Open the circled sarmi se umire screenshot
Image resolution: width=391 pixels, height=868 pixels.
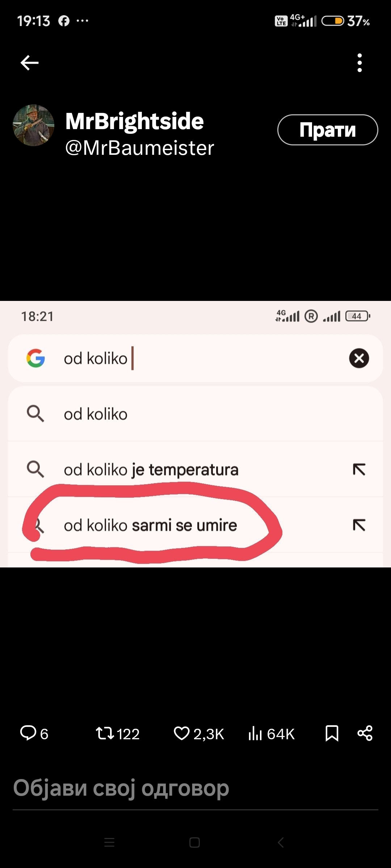(195, 434)
